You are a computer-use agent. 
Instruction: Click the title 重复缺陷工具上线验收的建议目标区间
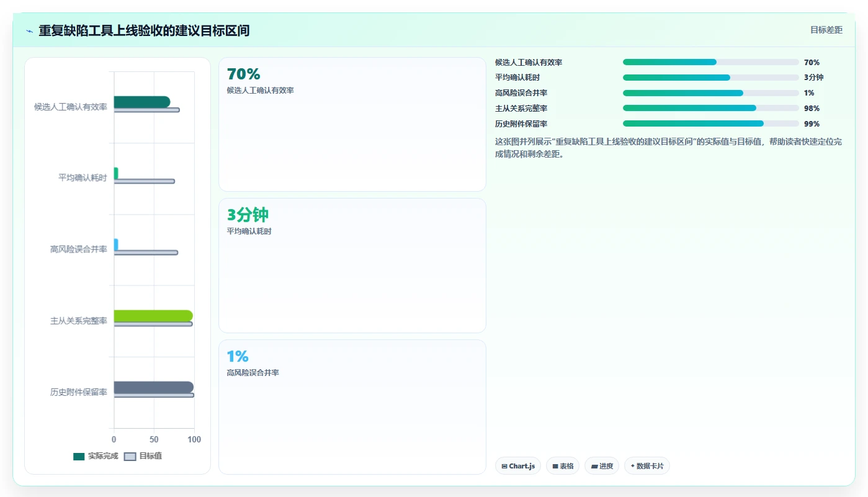(144, 30)
